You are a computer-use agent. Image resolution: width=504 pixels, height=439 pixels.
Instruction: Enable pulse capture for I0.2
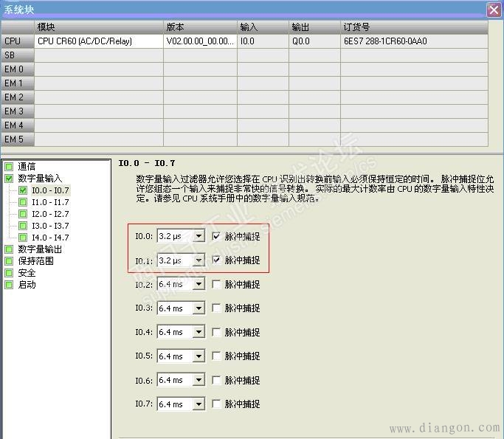click(216, 284)
